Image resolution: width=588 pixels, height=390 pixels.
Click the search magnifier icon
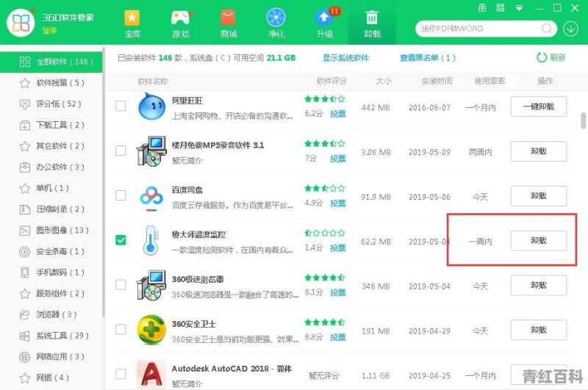[547, 29]
